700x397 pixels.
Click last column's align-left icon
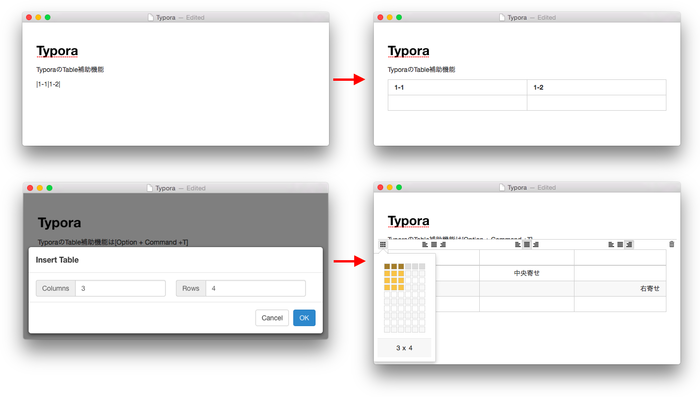tap(611, 244)
